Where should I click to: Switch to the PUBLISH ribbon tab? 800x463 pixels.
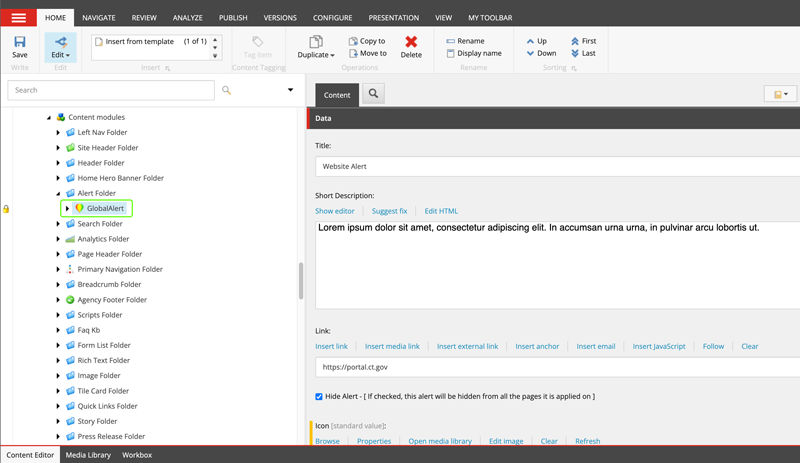pos(233,18)
